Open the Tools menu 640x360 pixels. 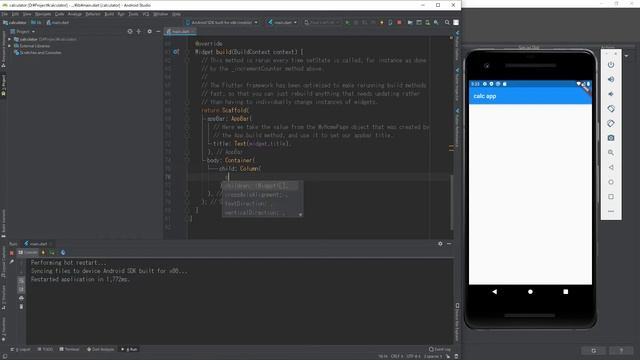pyautogui.click(x=133, y=14)
